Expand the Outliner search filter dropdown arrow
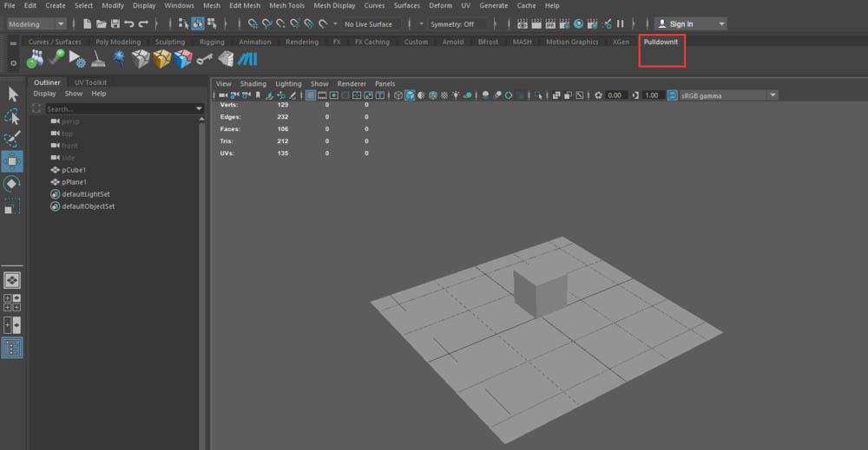The width and height of the screenshot is (868, 450). pyautogui.click(x=200, y=109)
